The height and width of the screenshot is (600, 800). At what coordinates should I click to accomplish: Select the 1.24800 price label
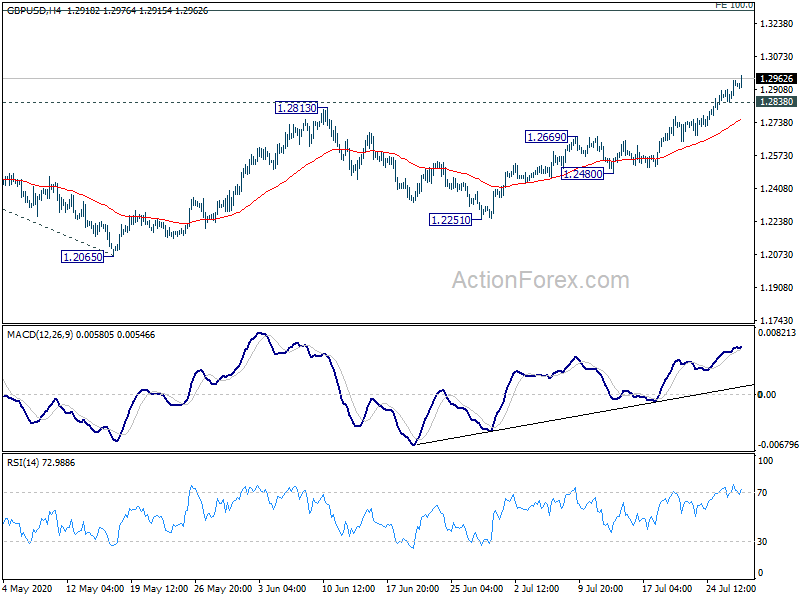[583, 173]
